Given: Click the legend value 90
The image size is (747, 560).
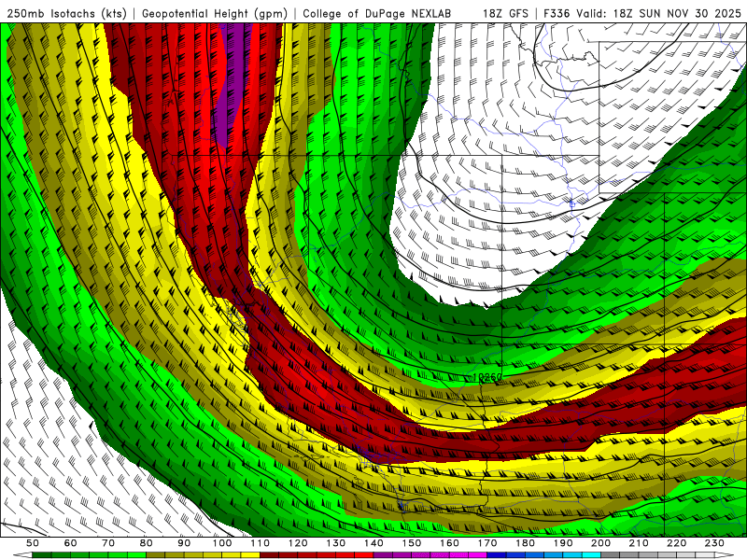Looking at the screenshot, I should tap(184, 543).
